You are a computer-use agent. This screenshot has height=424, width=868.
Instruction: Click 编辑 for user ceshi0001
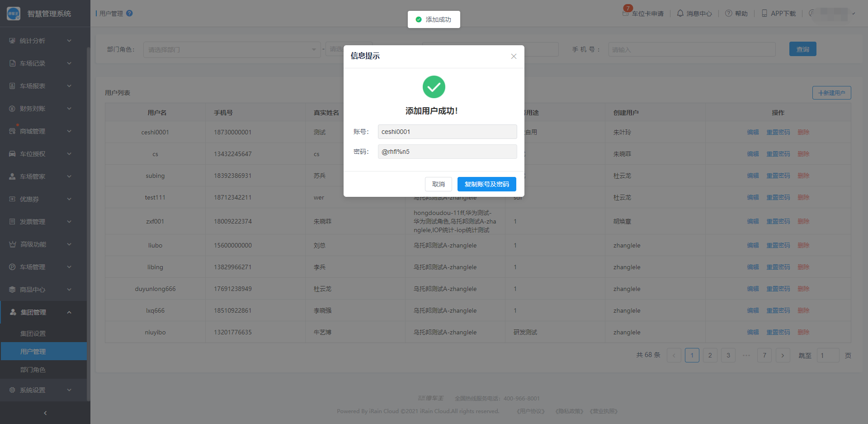coord(753,132)
